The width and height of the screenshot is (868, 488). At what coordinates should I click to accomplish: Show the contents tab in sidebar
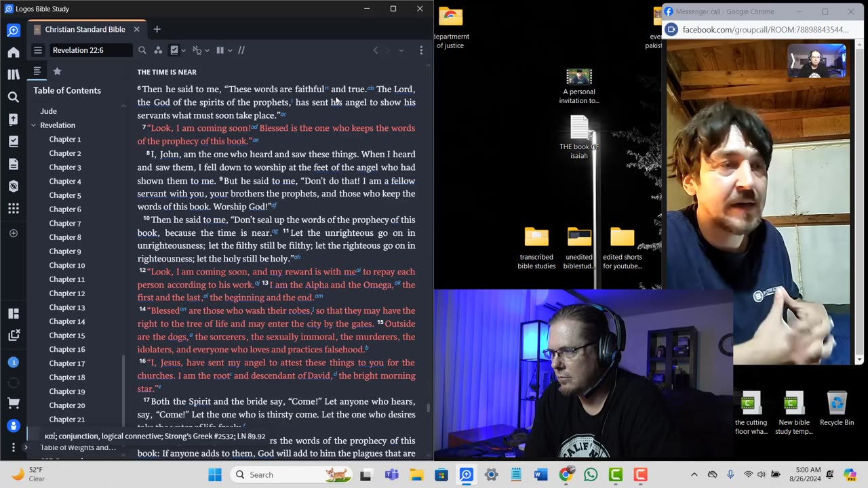pyautogui.click(x=37, y=71)
